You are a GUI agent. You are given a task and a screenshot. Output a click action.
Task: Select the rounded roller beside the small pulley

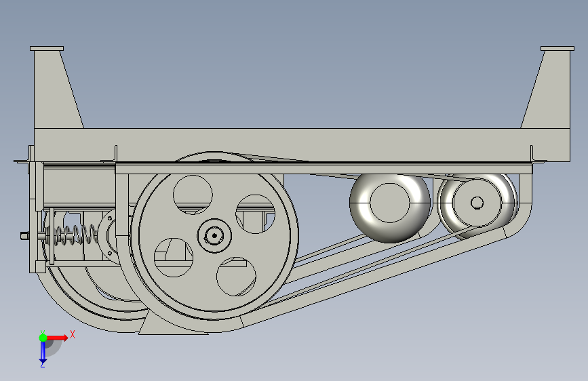tap(390, 208)
